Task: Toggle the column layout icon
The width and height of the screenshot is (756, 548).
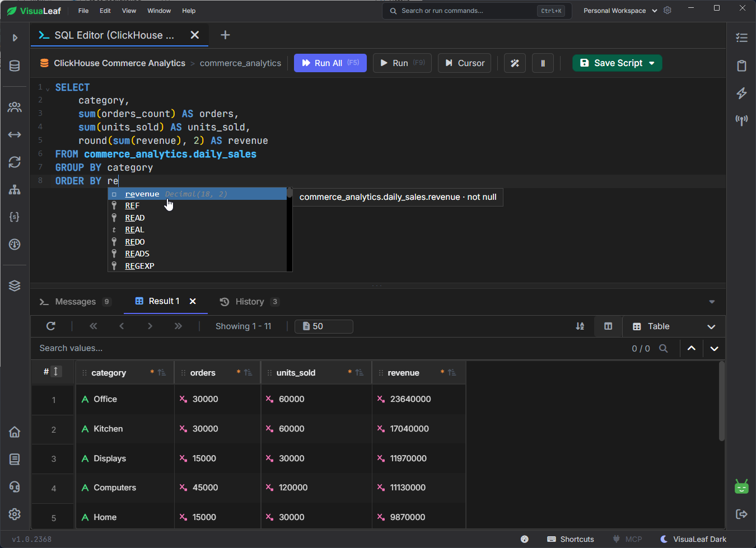Action: (x=608, y=326)
